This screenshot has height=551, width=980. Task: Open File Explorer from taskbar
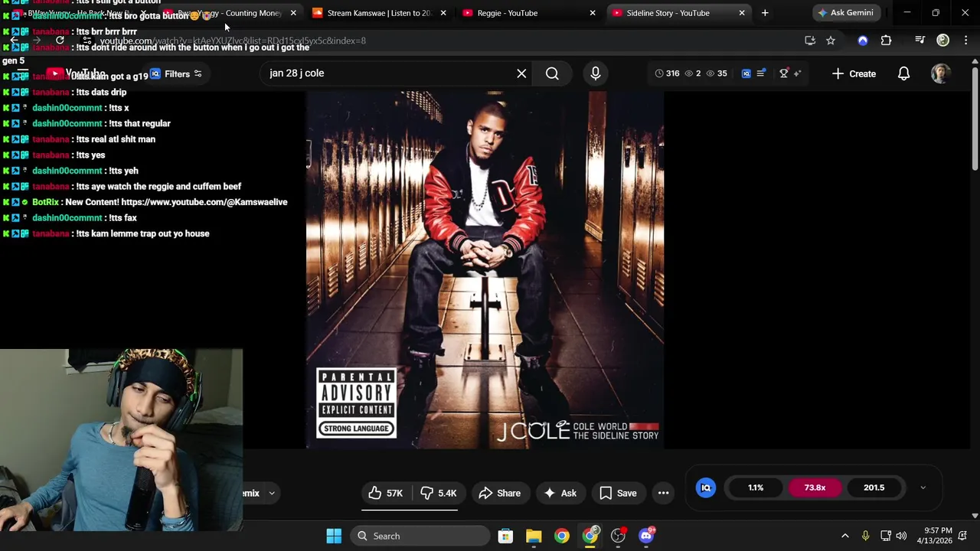[534, 536]
